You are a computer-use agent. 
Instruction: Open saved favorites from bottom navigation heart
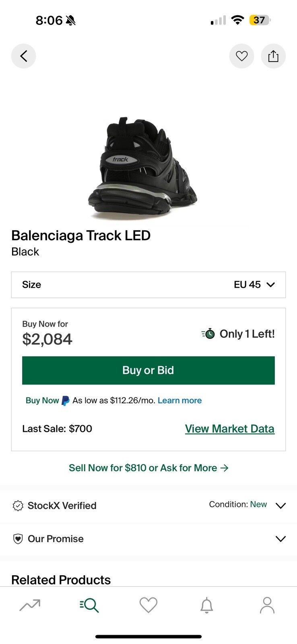[148, 605]
